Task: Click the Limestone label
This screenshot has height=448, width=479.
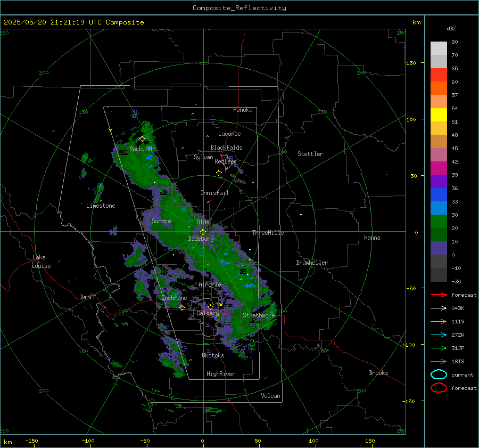Action: click(x=101, y=206)
